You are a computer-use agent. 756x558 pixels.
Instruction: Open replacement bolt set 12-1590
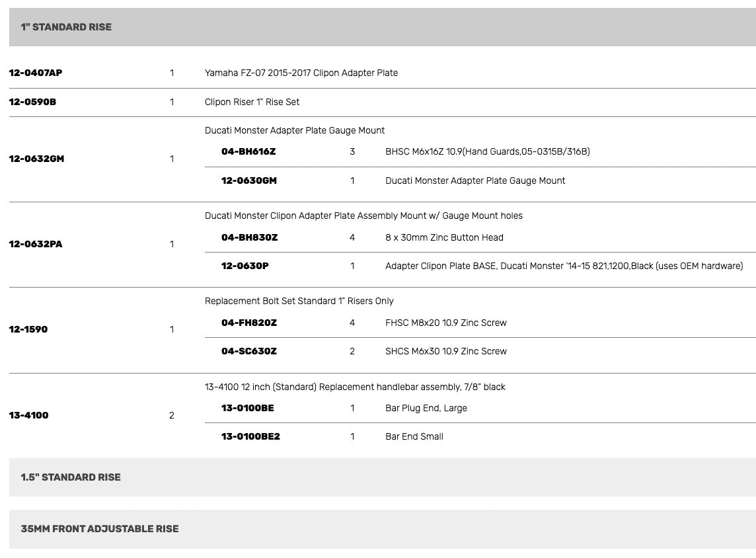point(28,329)
